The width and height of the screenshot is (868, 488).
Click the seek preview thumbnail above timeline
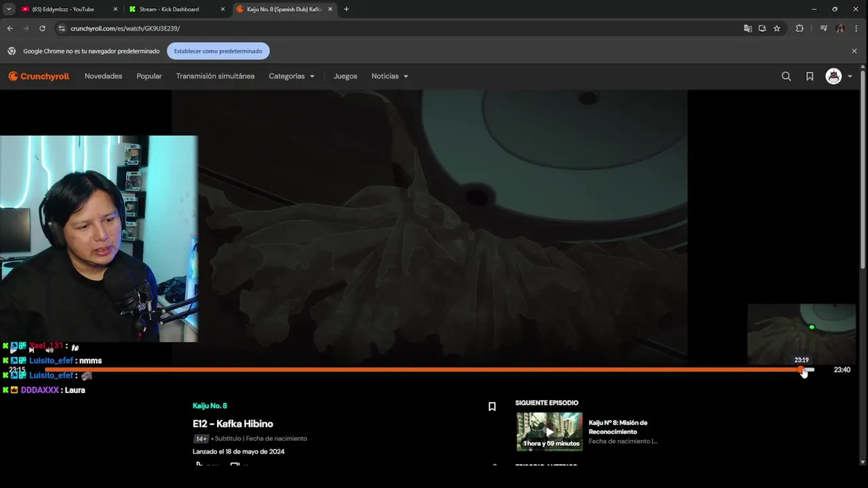click(x=801, y=333)
